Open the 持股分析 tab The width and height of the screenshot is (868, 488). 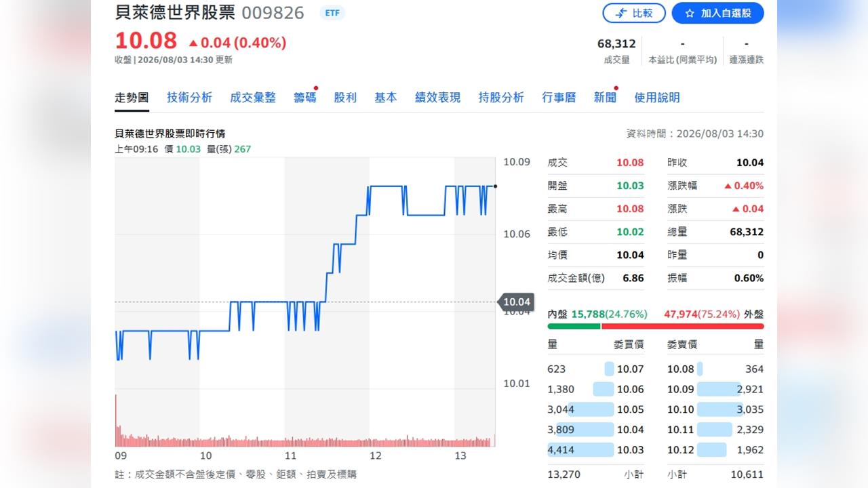(501, 98)
